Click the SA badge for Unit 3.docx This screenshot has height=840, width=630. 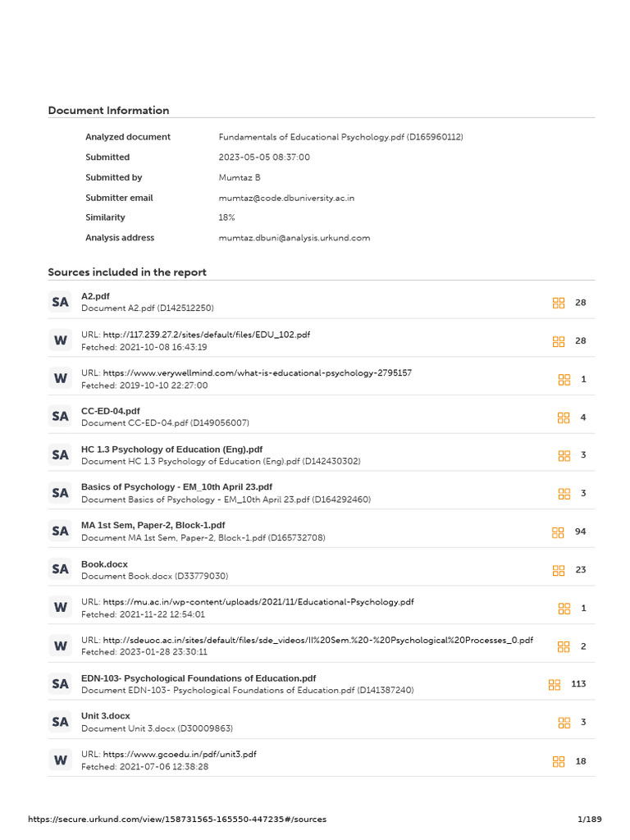[x=60, y=722]
